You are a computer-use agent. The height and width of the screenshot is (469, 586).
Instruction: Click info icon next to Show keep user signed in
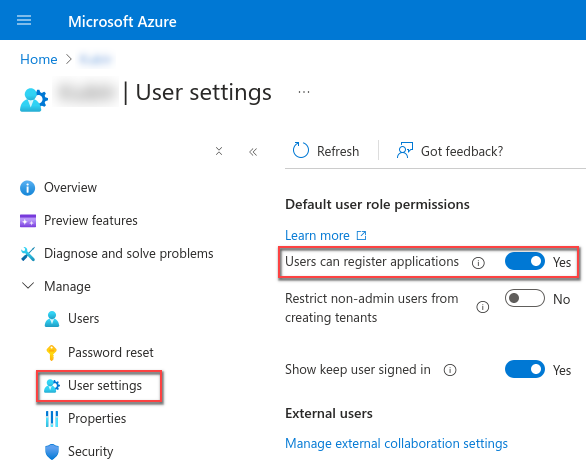[450, 370]
